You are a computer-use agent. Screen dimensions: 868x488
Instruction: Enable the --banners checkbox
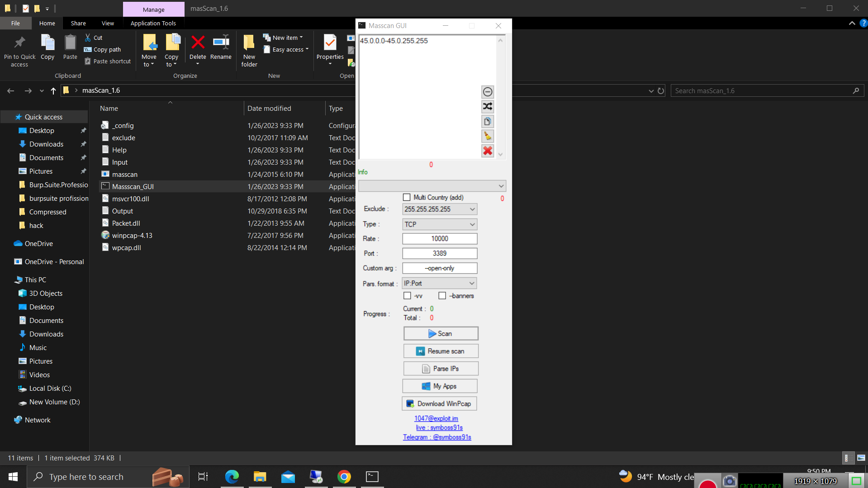pyautogui.click(x=442, y=296)
